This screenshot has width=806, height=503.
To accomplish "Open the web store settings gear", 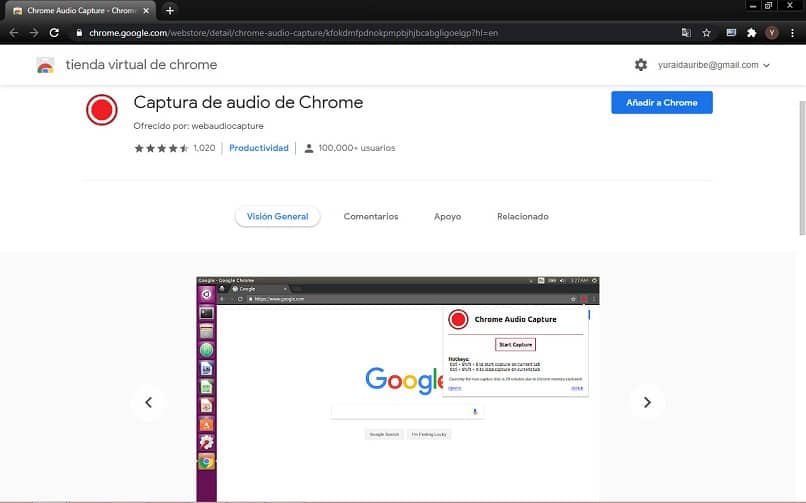I will pyautogui.click(x=640, y=65).
